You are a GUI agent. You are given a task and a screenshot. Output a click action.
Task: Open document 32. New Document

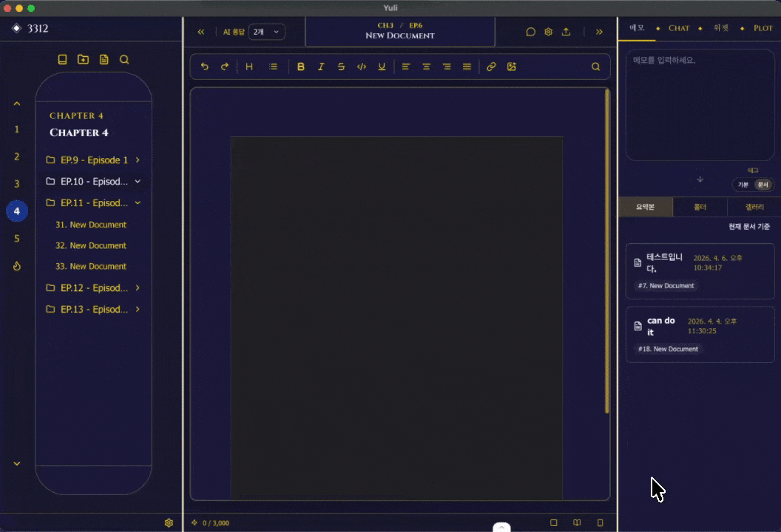(x=91, y=245)
